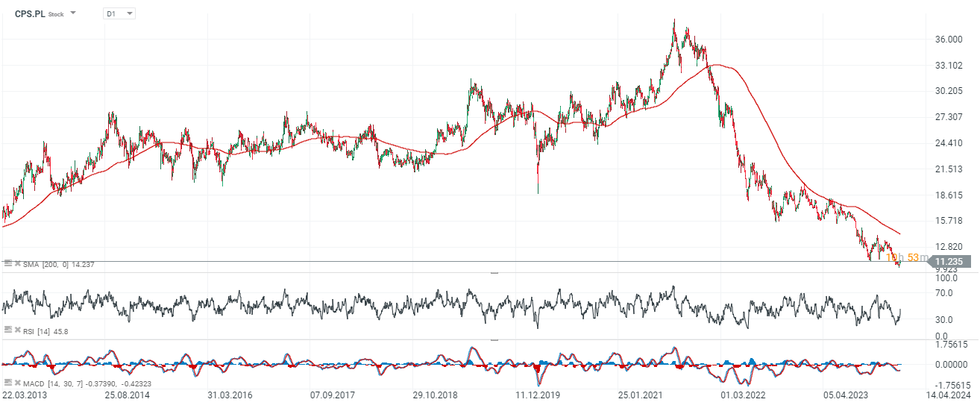Click the 05.04.2023 date on time axis
The image size is (980, 408).
[x=845, y=397]
